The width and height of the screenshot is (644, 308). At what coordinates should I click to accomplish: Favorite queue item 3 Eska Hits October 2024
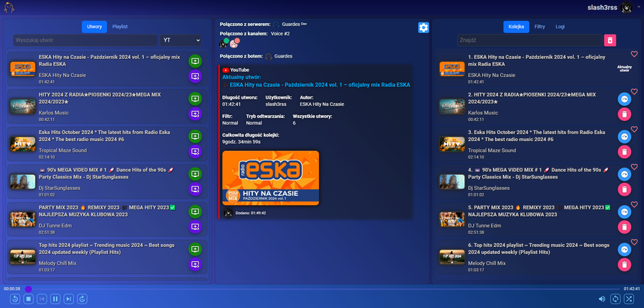coord(634,129)
